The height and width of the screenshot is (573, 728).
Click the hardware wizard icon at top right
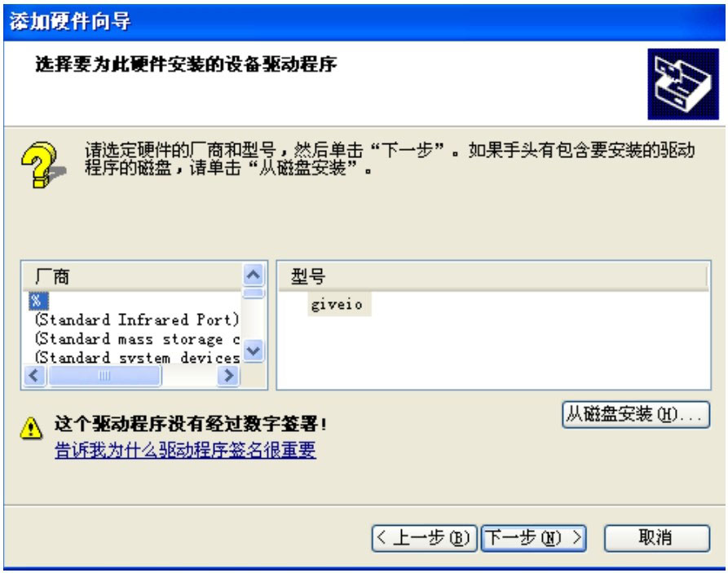(683, 84)
